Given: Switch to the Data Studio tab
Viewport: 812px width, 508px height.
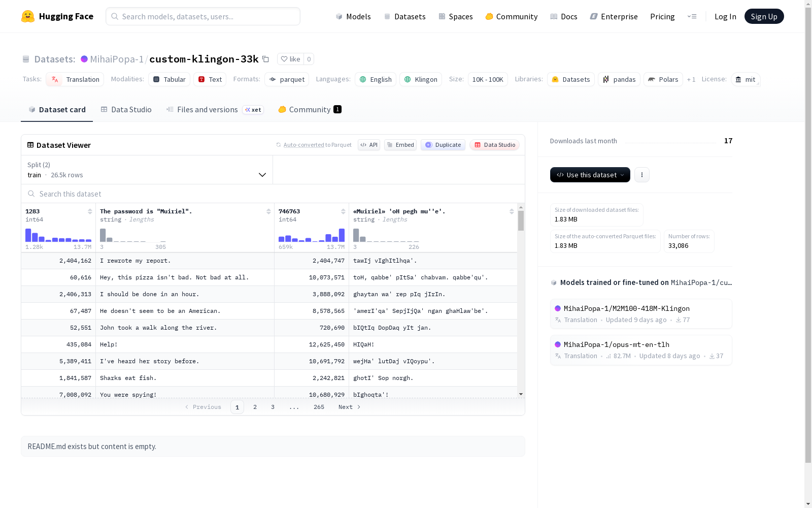Looking at the screenshot, I should (126, 110).
